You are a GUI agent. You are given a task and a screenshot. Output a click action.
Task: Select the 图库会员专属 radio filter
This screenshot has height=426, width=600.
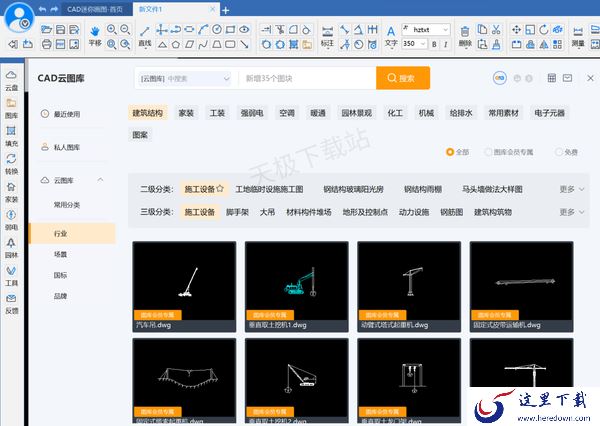point(509,152)
